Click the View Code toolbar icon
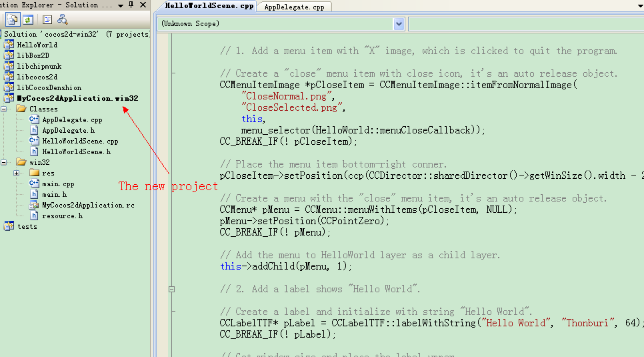The width and height of the screenshot is (644, 357). pos(47,19)
